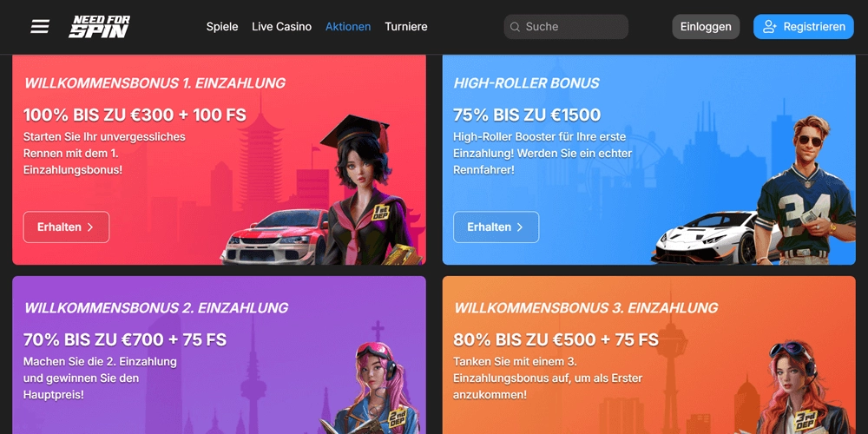The width and height of the screenshot is (868, 434).
Task: Open the Willkommensbonus 3. Einzahlung banner
Action: [x=648, y=355]
